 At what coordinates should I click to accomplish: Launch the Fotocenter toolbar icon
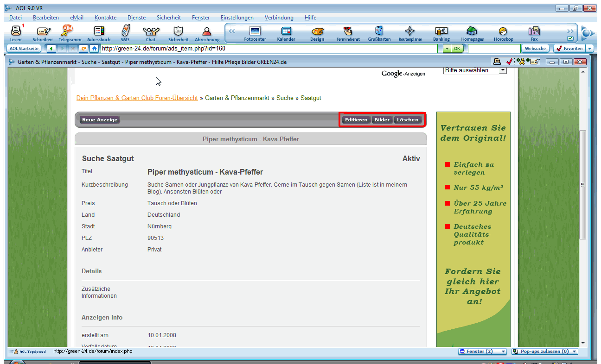click(255, 31)
